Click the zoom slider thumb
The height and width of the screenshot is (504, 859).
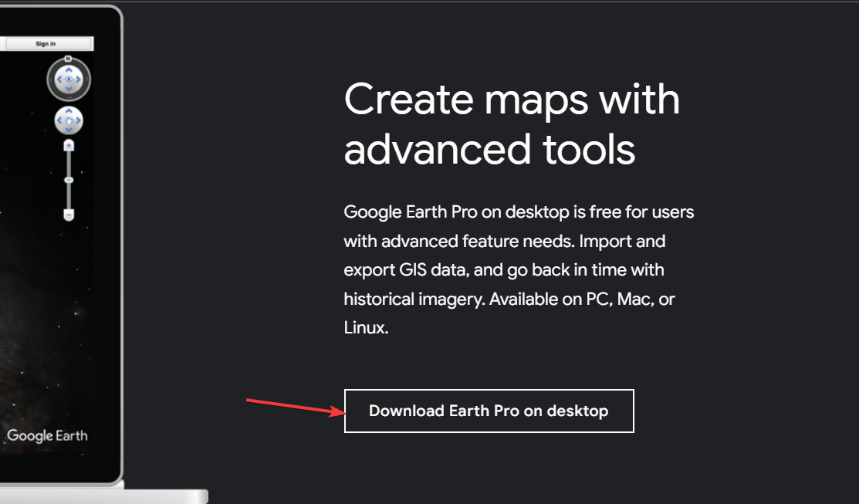(x=69, y=179)
